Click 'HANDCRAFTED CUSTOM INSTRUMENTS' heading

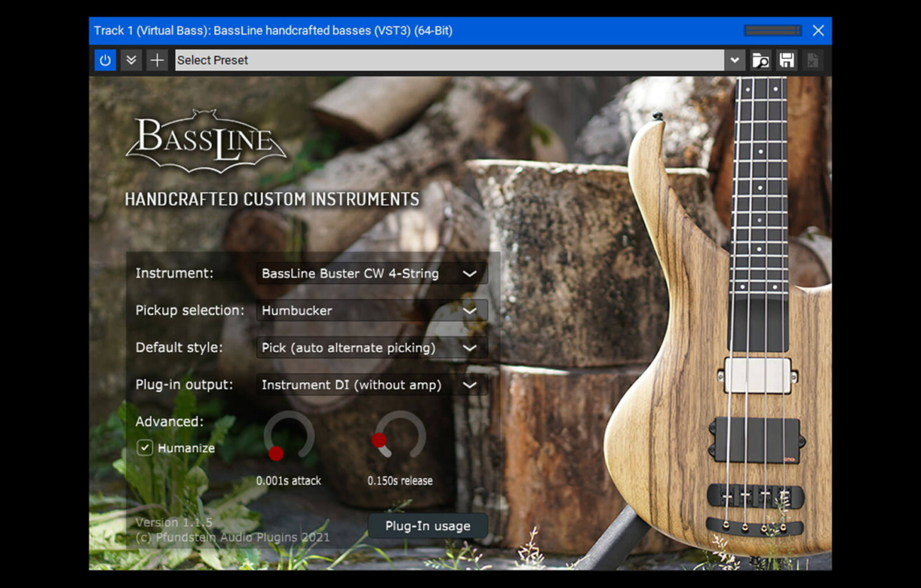(272, 199)
